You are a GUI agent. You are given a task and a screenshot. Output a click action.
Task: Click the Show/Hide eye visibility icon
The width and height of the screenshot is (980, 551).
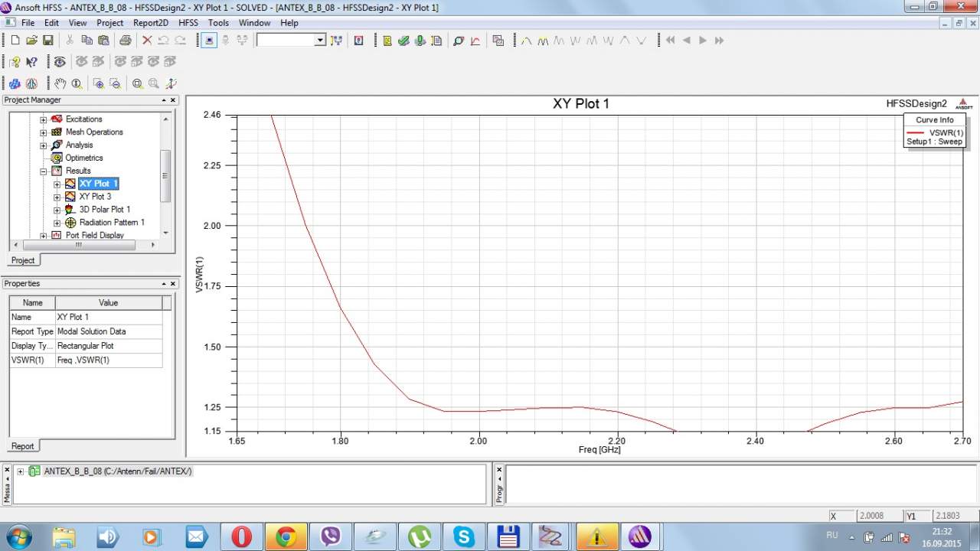coord(59,62)
